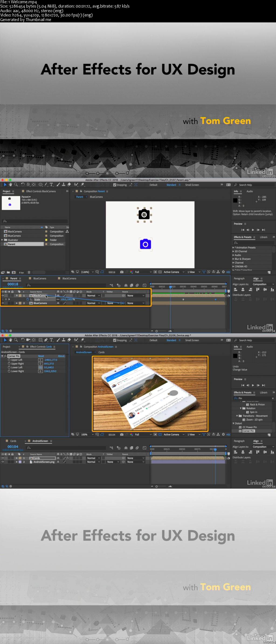Viewport: 276px width, 644px height.
Task: Select the Zoom tool in Parent.aep window
Action: click(16, 185)
